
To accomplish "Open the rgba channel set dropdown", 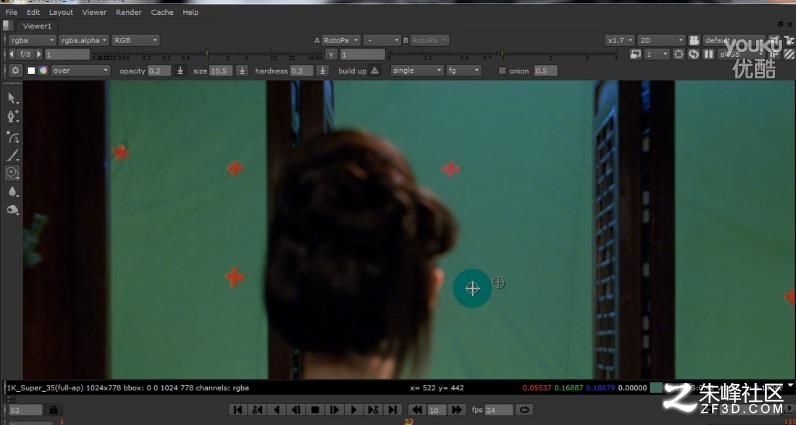I will pyautogui.click(x=32, y=40).
